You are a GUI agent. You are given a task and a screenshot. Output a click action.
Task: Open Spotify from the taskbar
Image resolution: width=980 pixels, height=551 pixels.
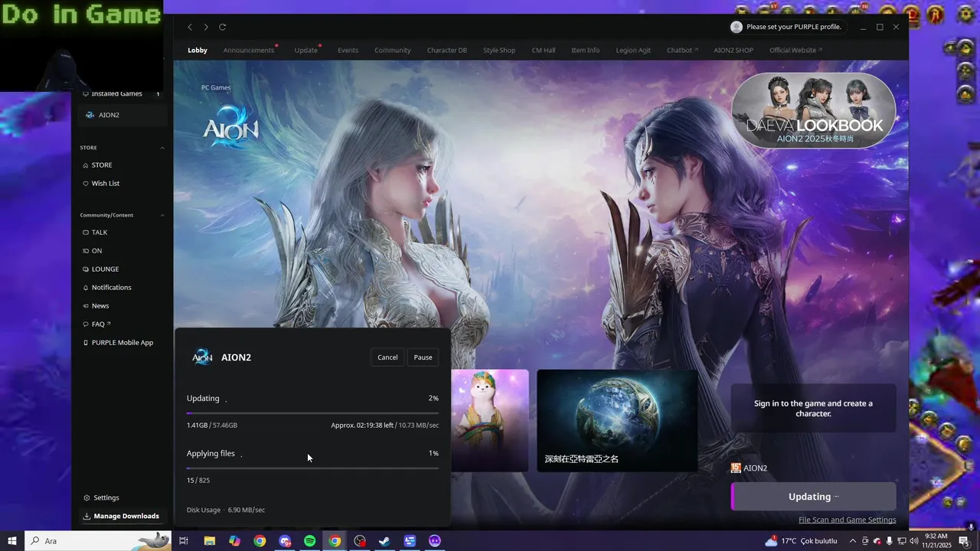[x=309, y=541]
